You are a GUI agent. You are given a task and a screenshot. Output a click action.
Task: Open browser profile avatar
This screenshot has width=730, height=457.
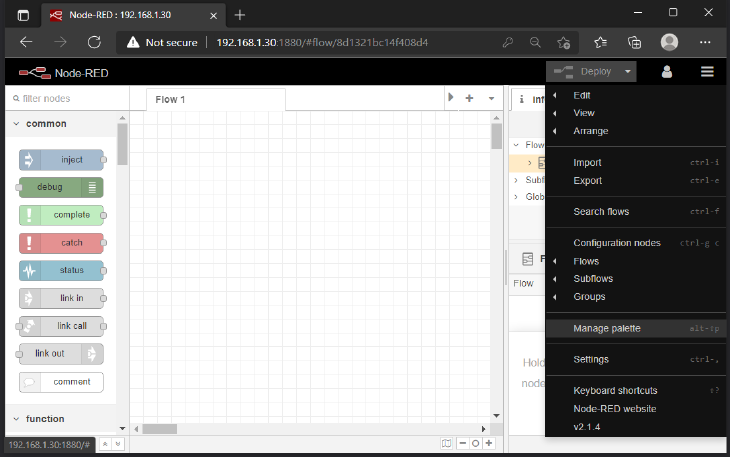click(669, 42)
